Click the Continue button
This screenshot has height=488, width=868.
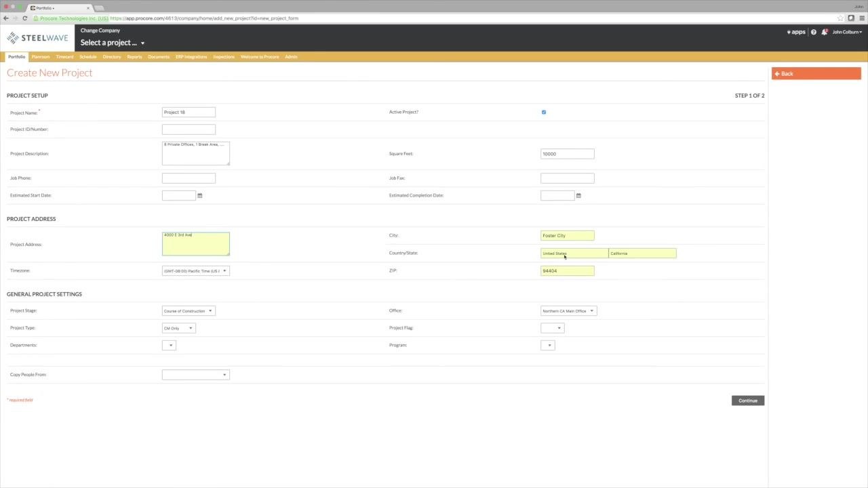[x=748, y=401]
